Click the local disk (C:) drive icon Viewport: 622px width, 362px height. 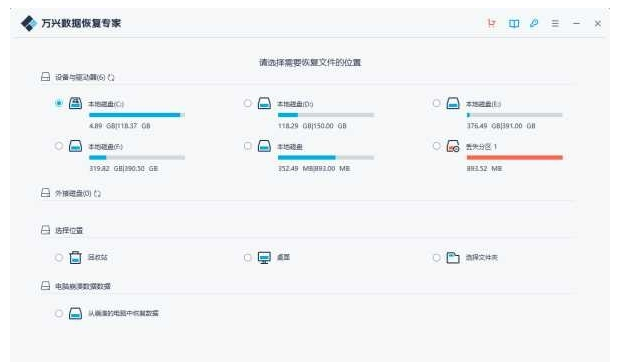pos(75,103)
